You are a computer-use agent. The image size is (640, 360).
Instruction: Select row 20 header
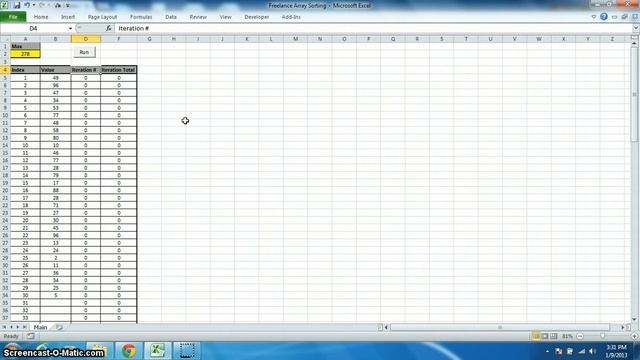click(x=5, y=190)
